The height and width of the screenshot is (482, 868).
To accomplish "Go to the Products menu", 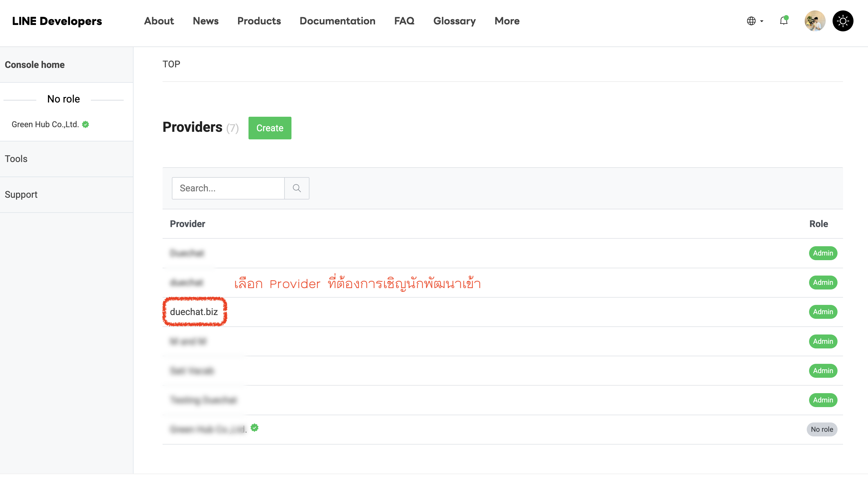I will click(259, 21).
